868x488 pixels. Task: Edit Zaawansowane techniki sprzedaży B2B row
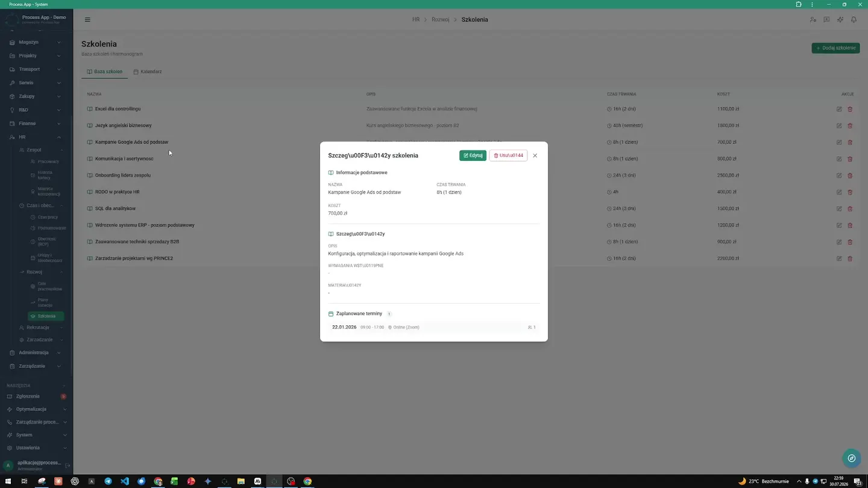pos(839,242)
